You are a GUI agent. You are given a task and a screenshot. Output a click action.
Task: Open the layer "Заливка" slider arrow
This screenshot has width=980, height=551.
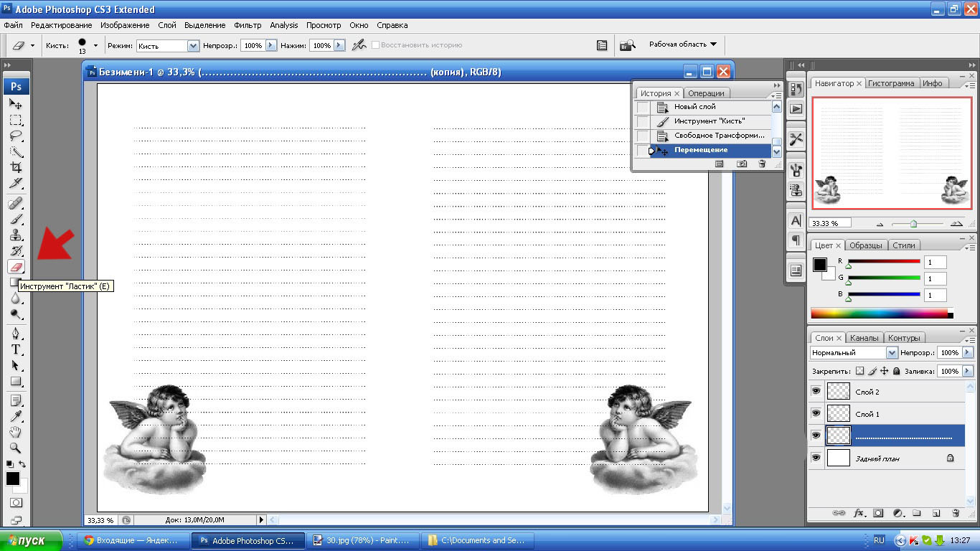click(x=968, y=371)
